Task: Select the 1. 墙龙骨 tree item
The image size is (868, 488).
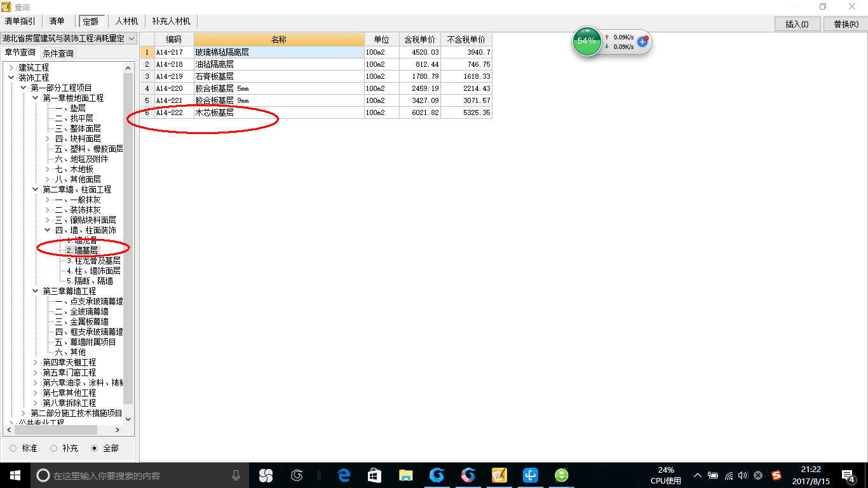Action: point(82,240)
